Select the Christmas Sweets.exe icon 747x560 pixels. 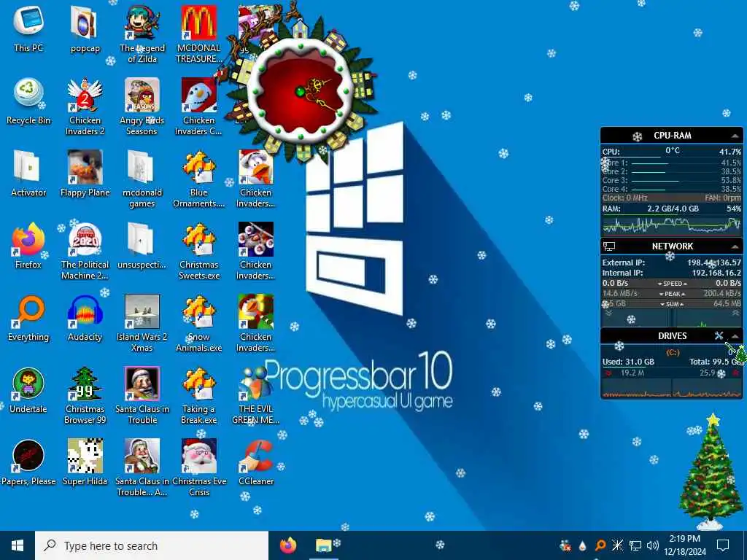point(198,251)
